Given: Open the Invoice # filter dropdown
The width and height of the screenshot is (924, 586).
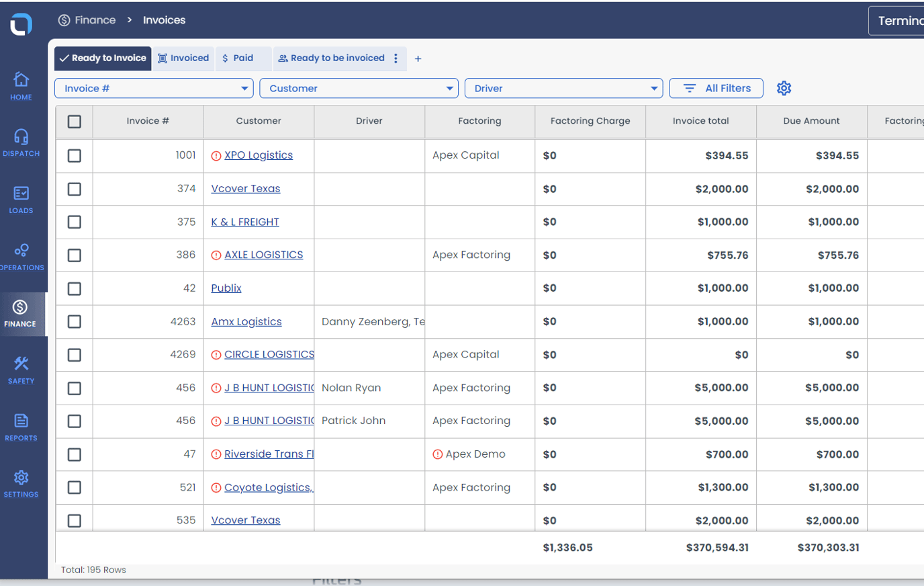Looking at the screenshot, I should pos(153,88).
